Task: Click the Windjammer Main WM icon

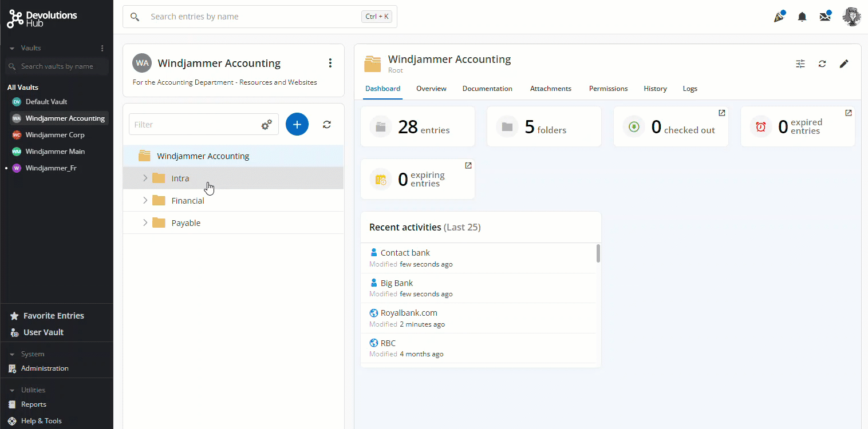Action: point(17,152)
